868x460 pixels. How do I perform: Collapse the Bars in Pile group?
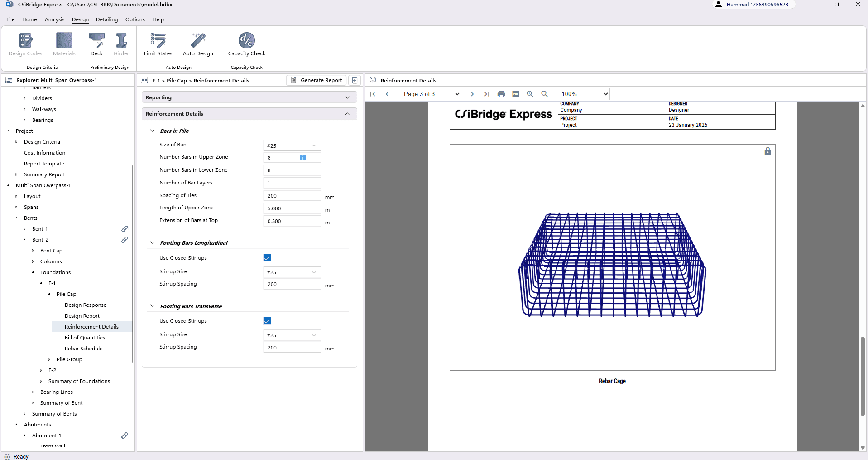(x=153, y=131)
